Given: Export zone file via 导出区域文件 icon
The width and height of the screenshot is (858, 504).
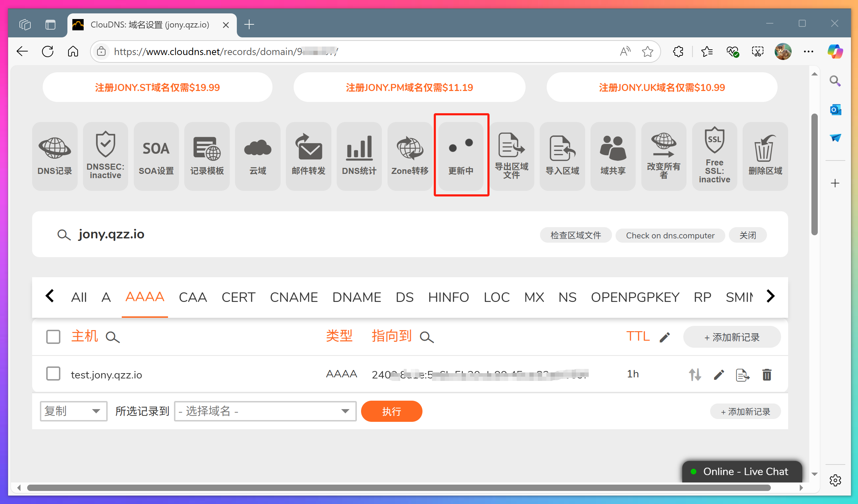Looking at the screenshot, I should pyautogui.click(x=511, y=156).
